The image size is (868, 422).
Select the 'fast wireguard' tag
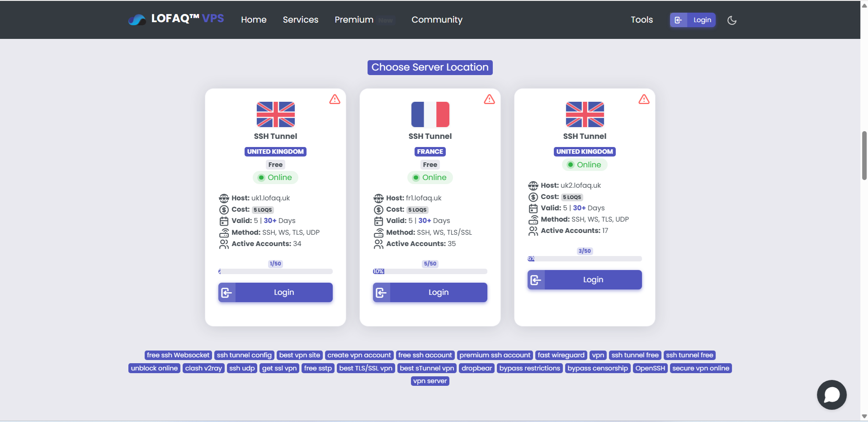pyautogui.click(x=561, y=355)
